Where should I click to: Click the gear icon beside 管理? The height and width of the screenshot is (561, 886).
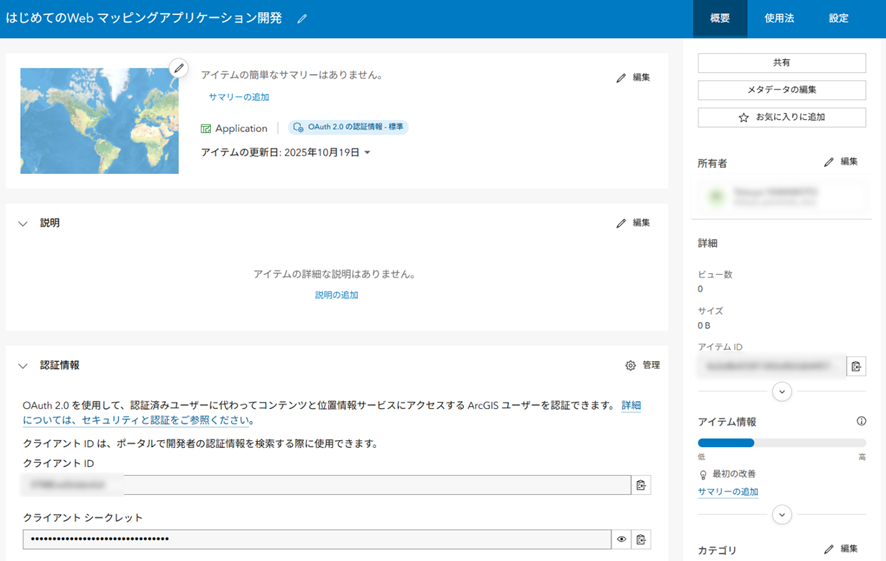(x=631, y=366)
